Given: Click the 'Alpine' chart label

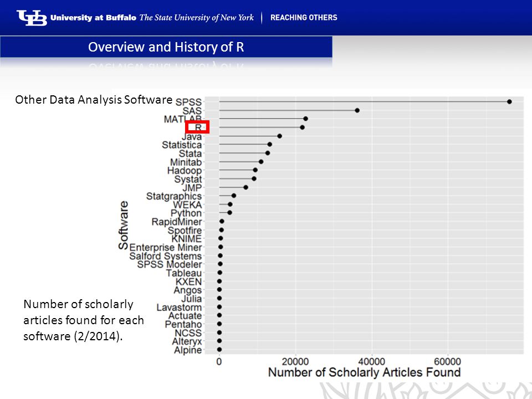Looking at the screenshot, I should point(188,350).
